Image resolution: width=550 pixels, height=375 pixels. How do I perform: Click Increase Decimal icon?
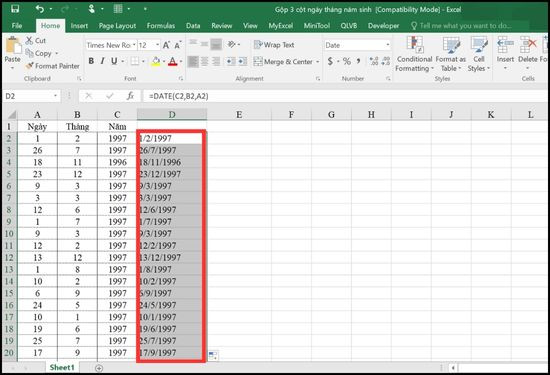click(x=374, y=61)
